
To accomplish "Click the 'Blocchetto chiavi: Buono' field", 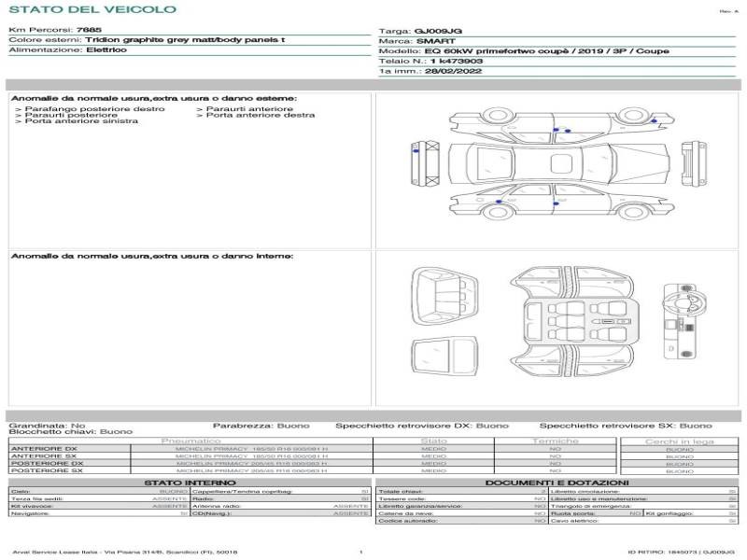I will coord(71,431).
